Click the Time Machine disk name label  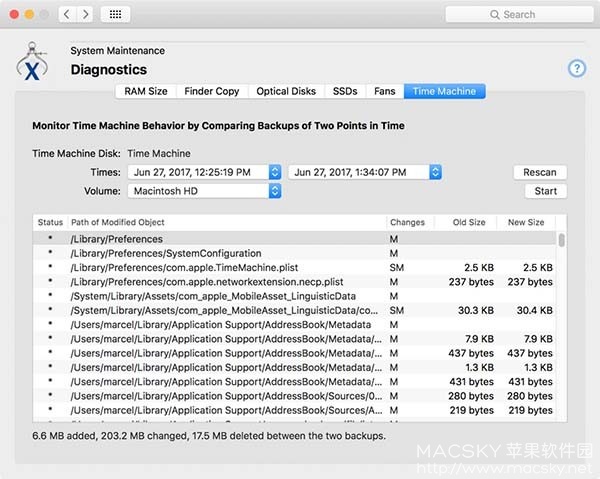[159, 153]
